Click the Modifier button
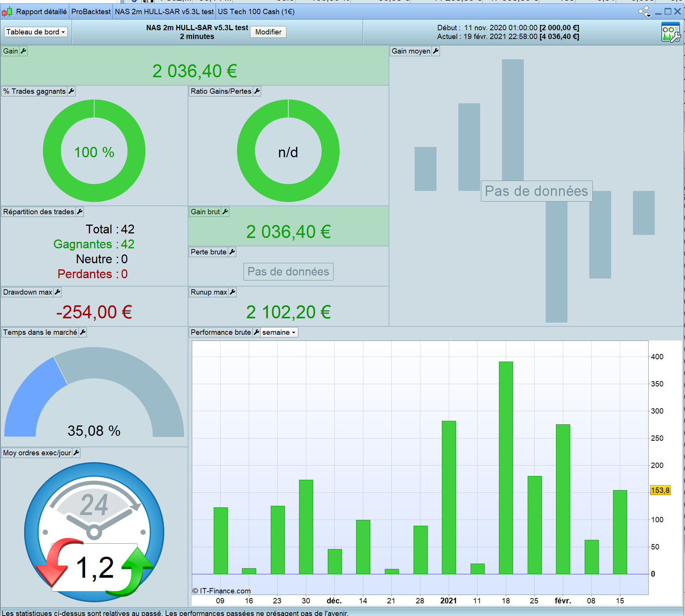 click(268, 32)
